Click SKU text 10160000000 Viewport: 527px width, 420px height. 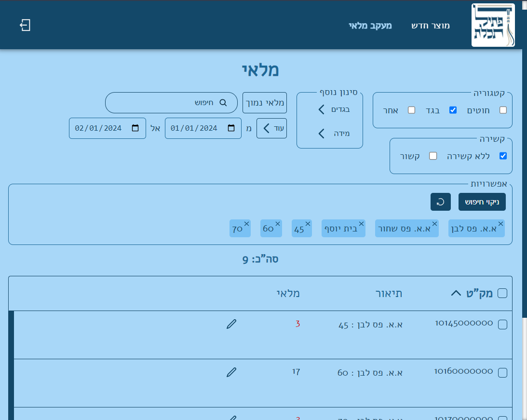tap(463, 371)
